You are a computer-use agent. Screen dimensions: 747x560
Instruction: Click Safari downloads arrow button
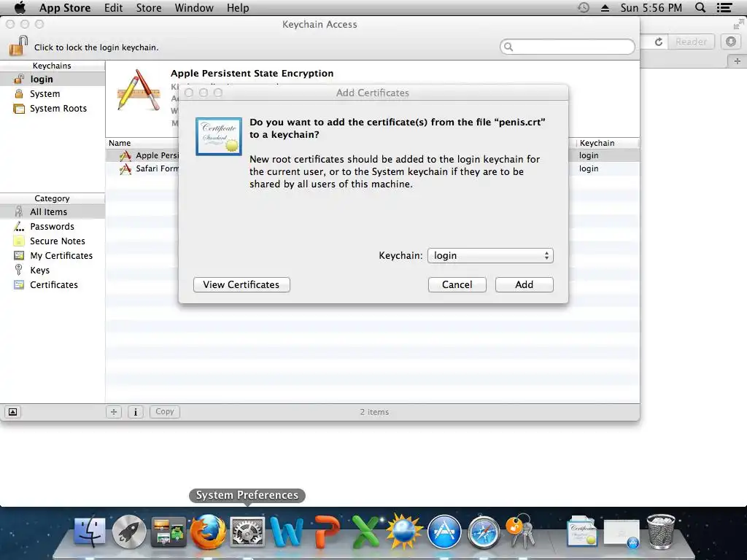[731, 42]
